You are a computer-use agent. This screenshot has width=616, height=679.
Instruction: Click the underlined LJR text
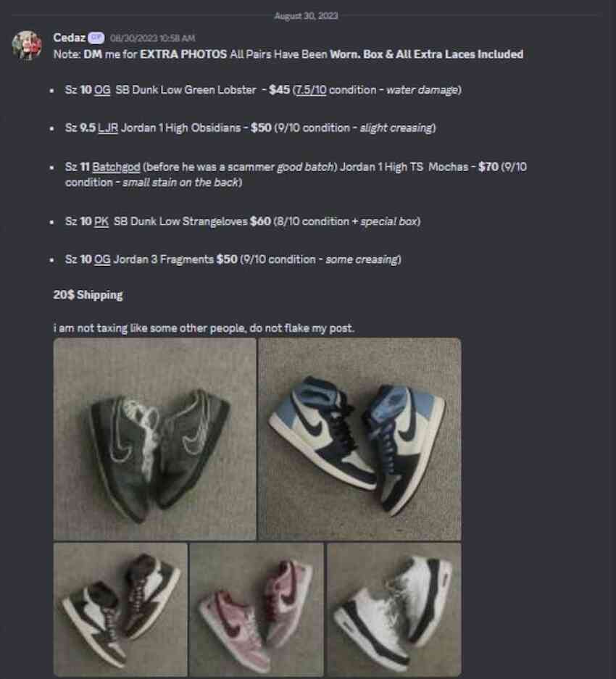pos(108,128)
